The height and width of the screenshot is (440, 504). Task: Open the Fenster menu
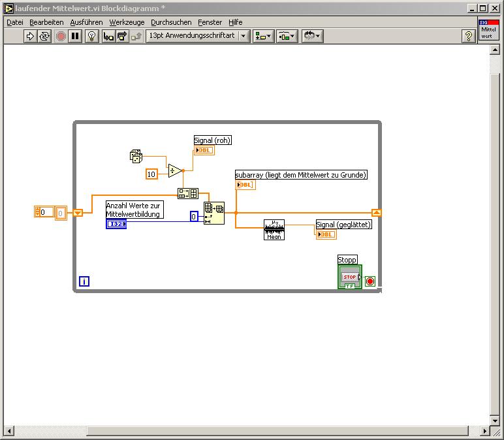tap(210, 22)
